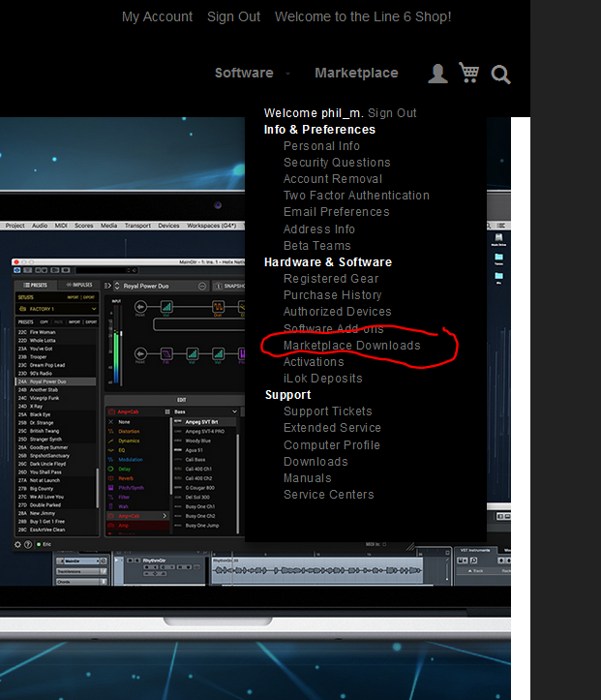Viewport: 601px width, 700px height.
Task: Click the Info & Preferences heading
Action: (x=319, y=130)
